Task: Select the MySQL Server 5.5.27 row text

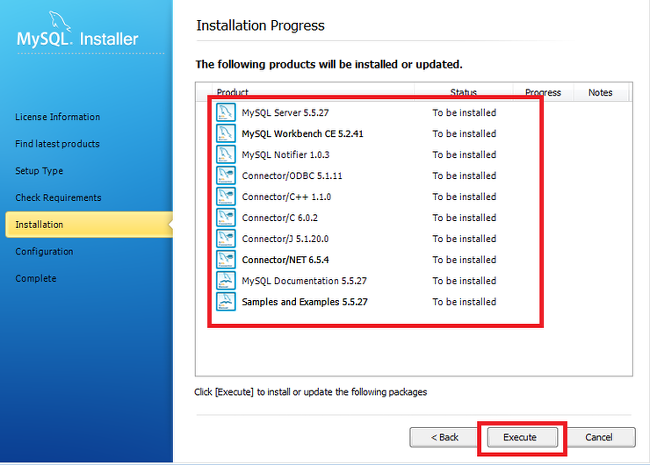Action: pos(285,113)
